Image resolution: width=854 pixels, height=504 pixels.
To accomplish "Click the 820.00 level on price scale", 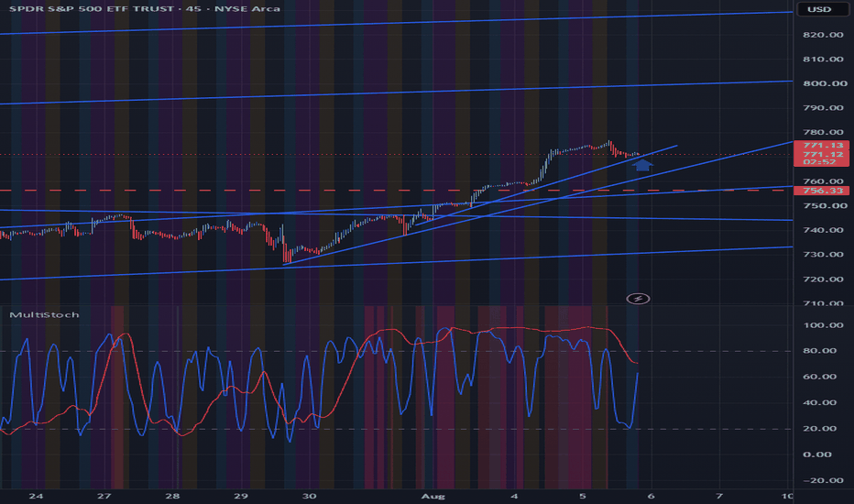I will [825, 35].
